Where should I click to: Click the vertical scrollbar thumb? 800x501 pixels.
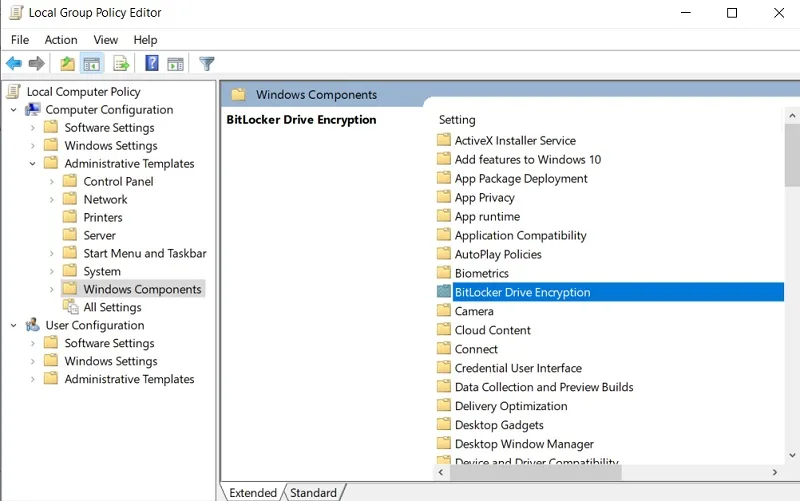point(792,155)
